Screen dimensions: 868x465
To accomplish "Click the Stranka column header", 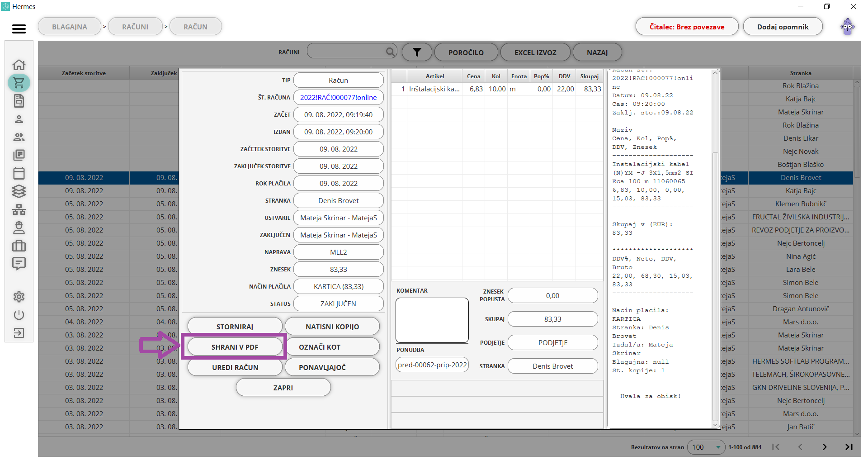I will click(x=801, y=73).
